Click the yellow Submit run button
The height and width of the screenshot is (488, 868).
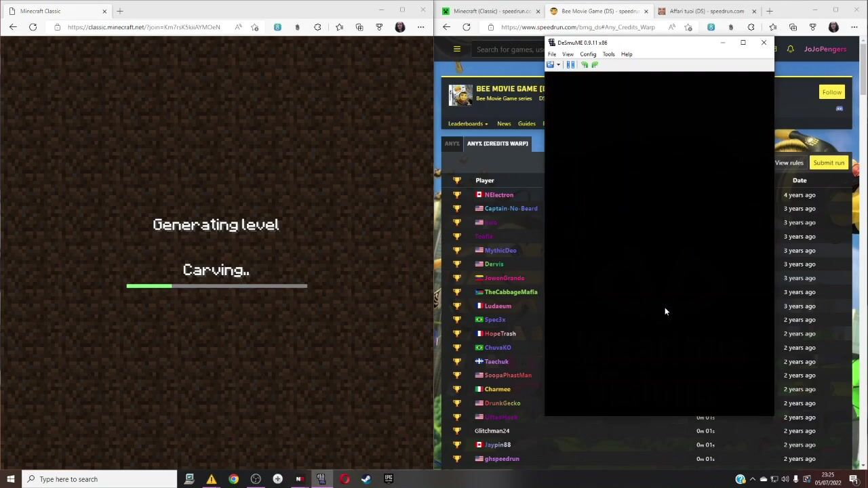[x=829, y=163]
